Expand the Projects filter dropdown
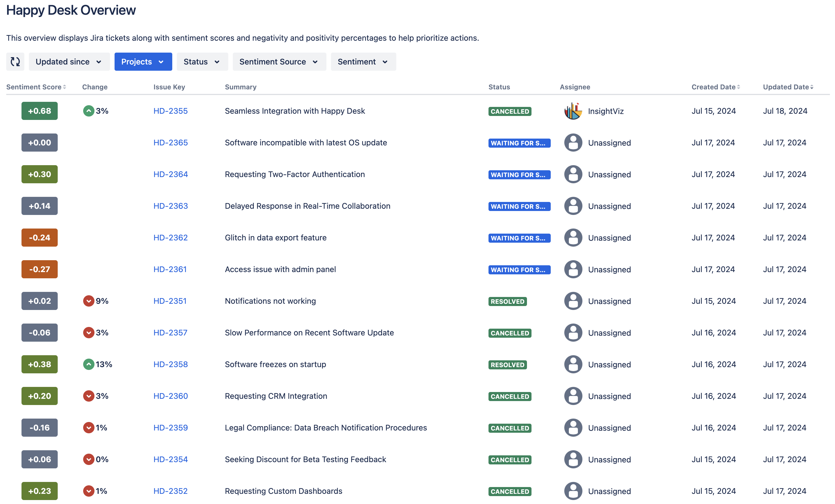 pyautogui.click(x=143, y=62)
